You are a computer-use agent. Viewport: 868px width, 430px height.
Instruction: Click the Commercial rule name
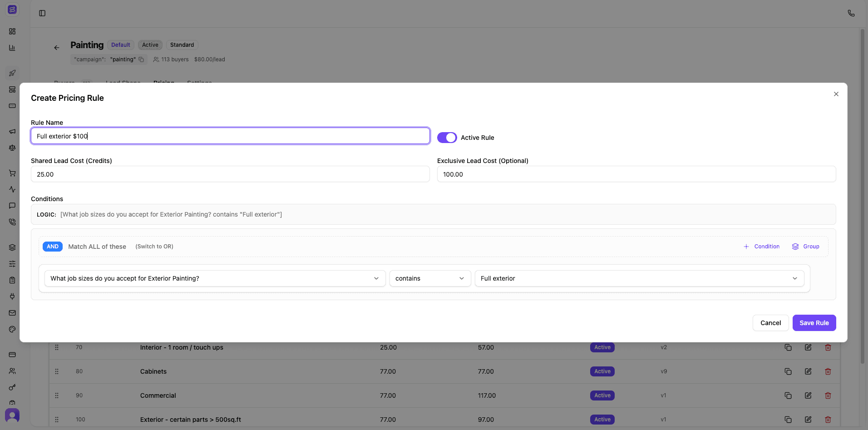158,395
